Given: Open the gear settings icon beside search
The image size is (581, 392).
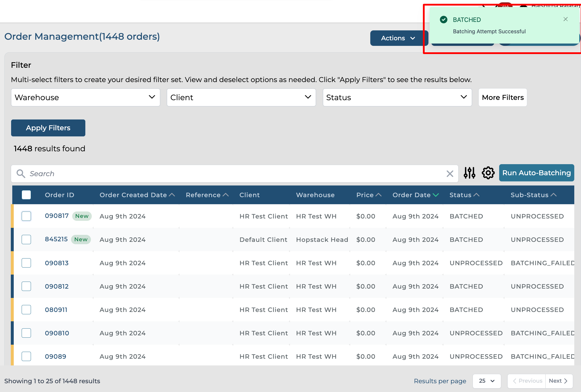Looking at the screenshot, I should coord(488,173).
